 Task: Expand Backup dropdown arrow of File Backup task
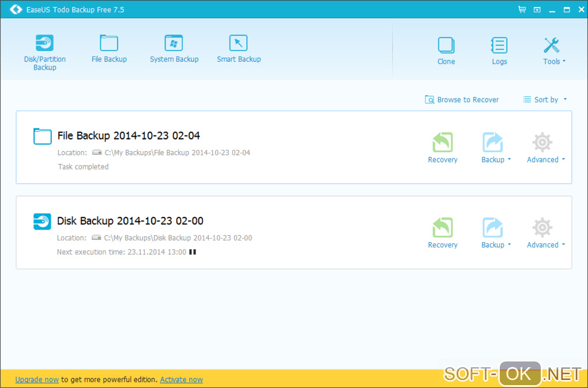509,159
